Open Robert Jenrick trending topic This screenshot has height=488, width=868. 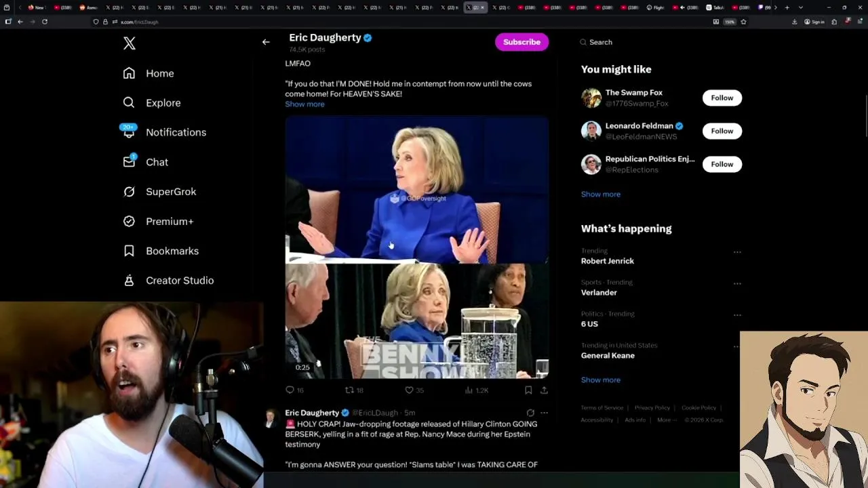click(x=607, y=261)
